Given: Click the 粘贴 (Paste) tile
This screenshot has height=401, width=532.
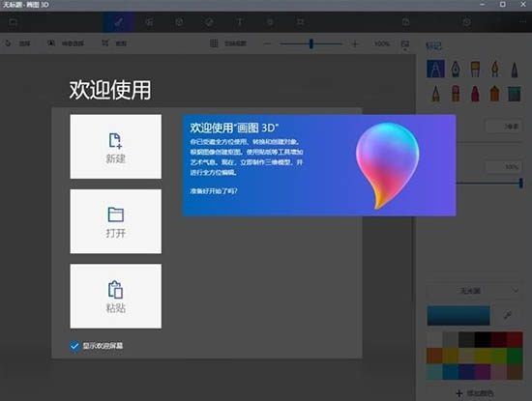Looking at the screenshot, I should pyautogui.click(x=116, y=297).
